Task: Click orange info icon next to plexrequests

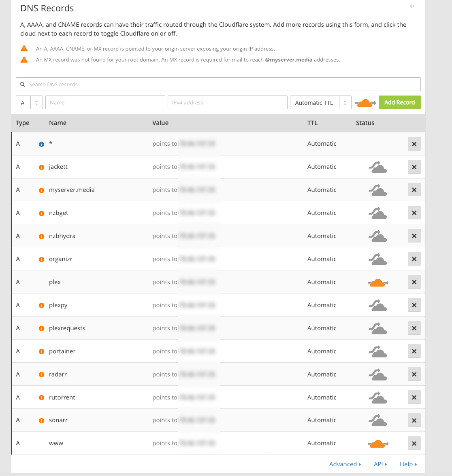Action: click(42, 329)
